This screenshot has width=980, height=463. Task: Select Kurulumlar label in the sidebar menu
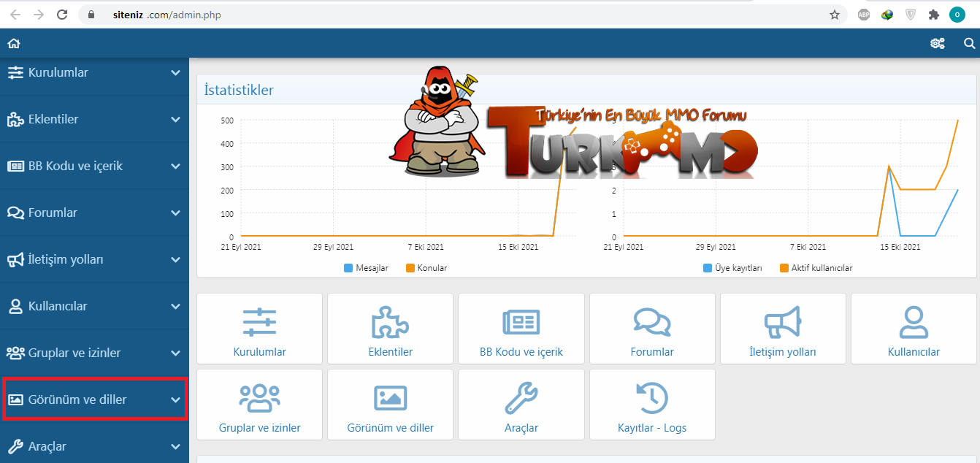pos(58,72)
